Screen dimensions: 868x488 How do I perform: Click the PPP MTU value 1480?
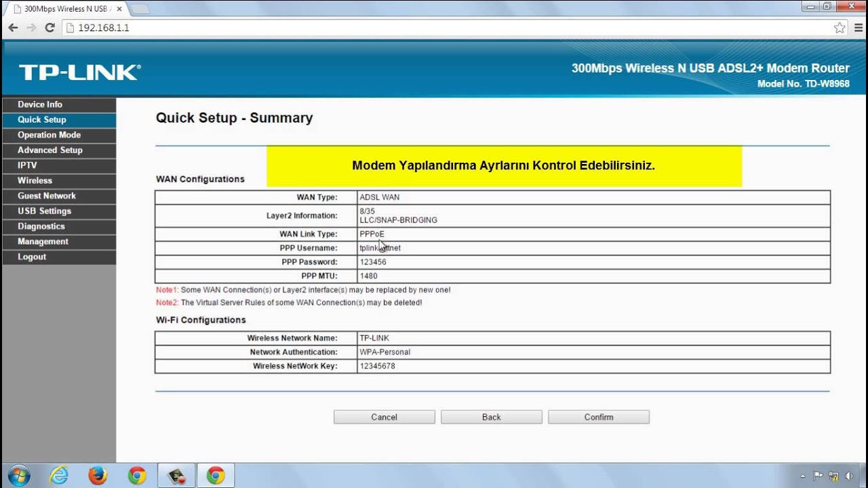[368, 276]
